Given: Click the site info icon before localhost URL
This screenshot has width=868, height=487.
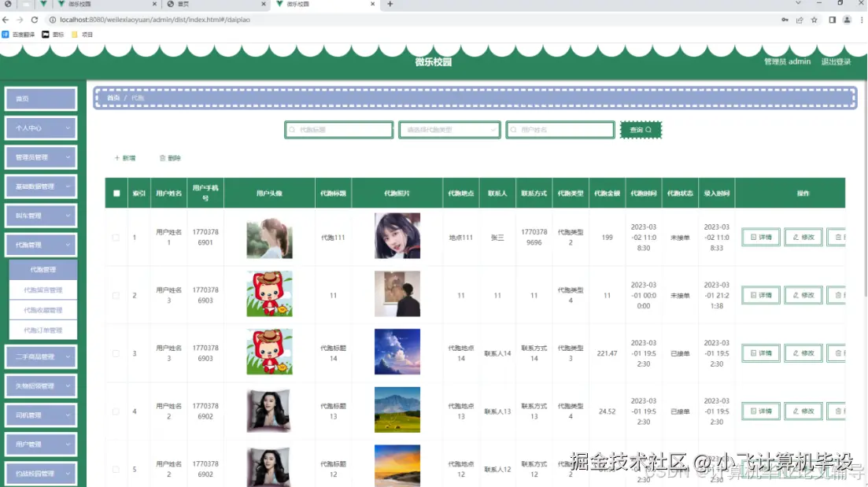Looking at the screenshot, I should point(53,20).
